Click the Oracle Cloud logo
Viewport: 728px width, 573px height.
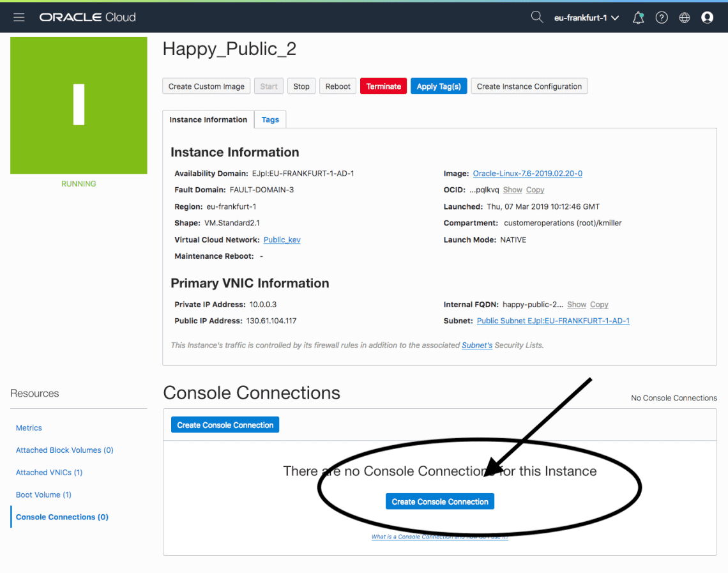(x=87, y=17)
